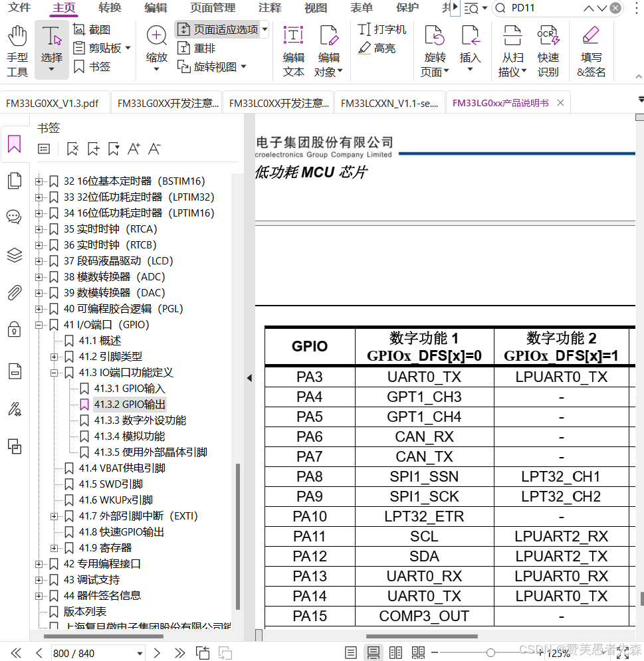The image size is (644, 661).
Task: Expand bookmark 41.2 引脚类型
Action: point(54,357)
